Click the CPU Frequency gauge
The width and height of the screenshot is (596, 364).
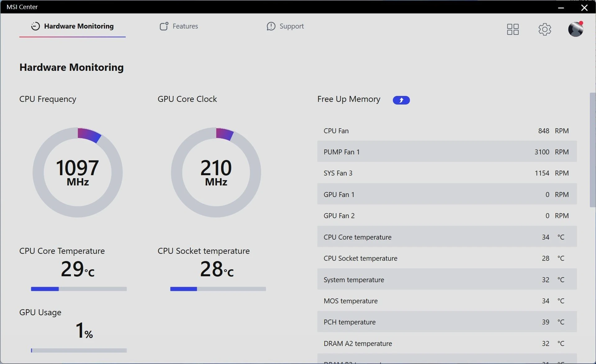tap(78, 172)
